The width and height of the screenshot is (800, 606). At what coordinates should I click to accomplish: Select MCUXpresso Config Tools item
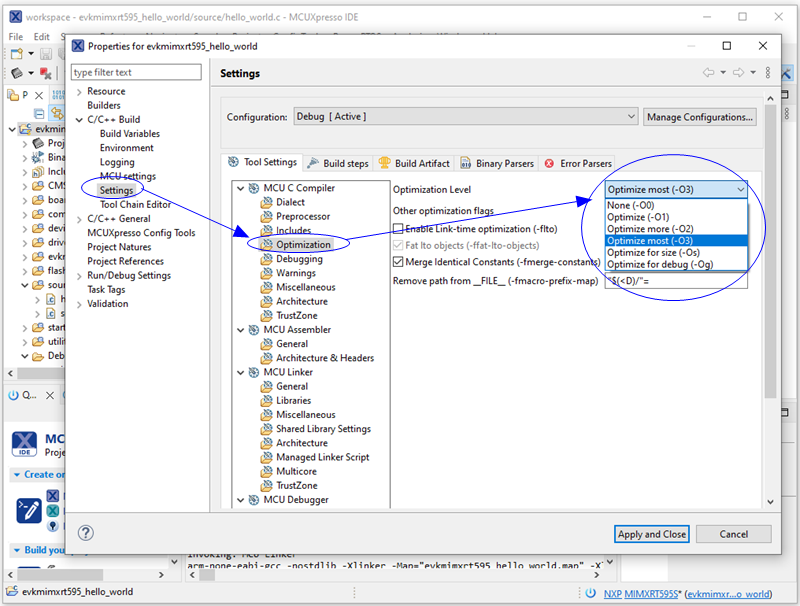click(x=141, y=233)
